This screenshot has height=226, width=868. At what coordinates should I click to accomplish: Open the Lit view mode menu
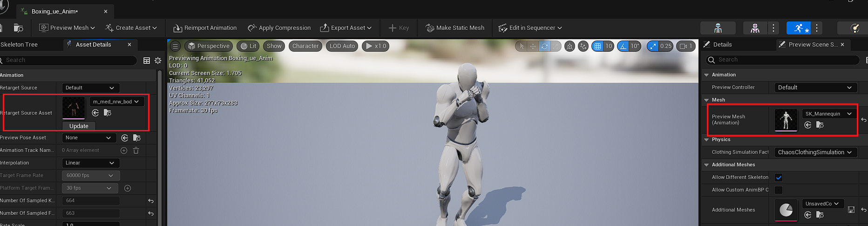(x=248, y=46)
